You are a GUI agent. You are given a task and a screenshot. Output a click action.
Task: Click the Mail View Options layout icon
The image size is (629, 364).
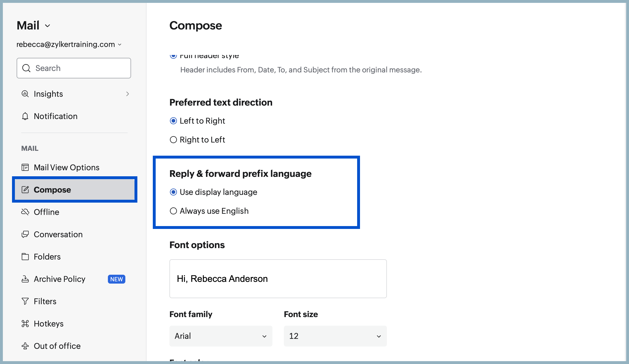pos(25,167)
